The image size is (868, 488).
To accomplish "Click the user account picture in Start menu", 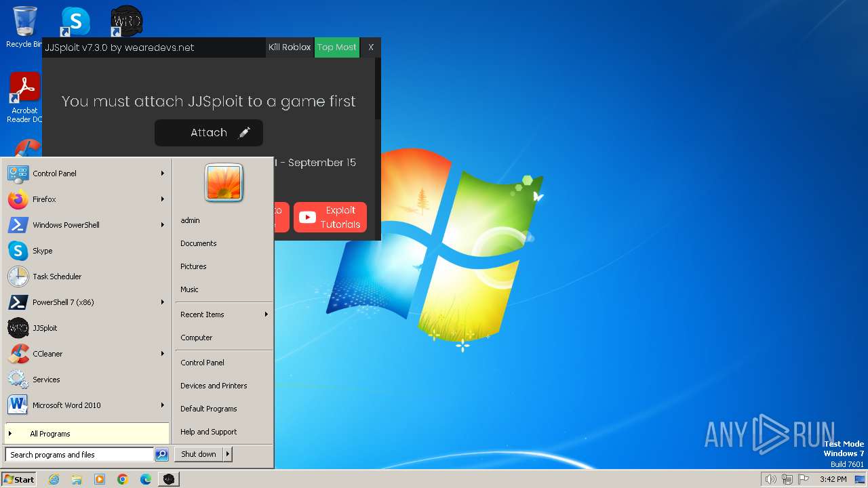I will coord(224,183).
